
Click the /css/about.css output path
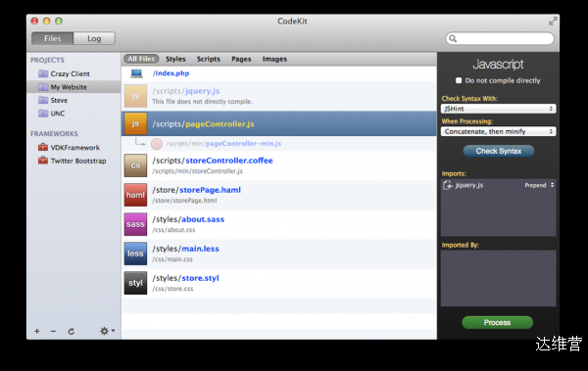click(x=173, y=230)
